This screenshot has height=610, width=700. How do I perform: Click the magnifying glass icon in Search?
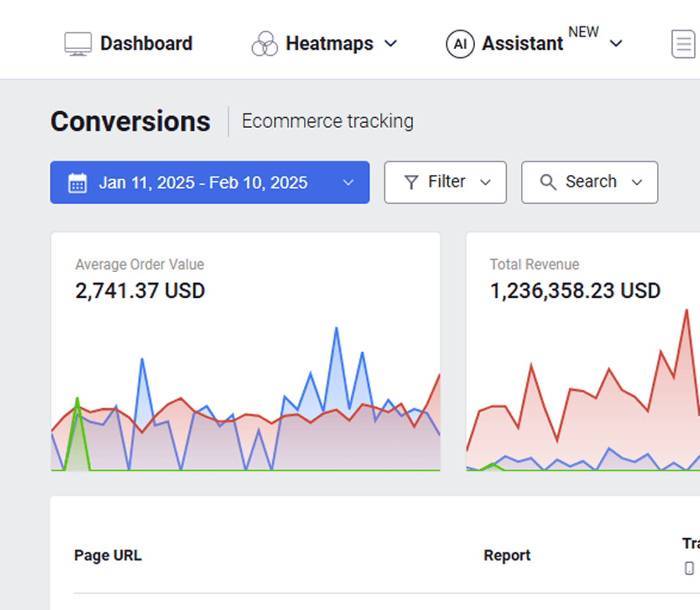click(x=548, y=182)
